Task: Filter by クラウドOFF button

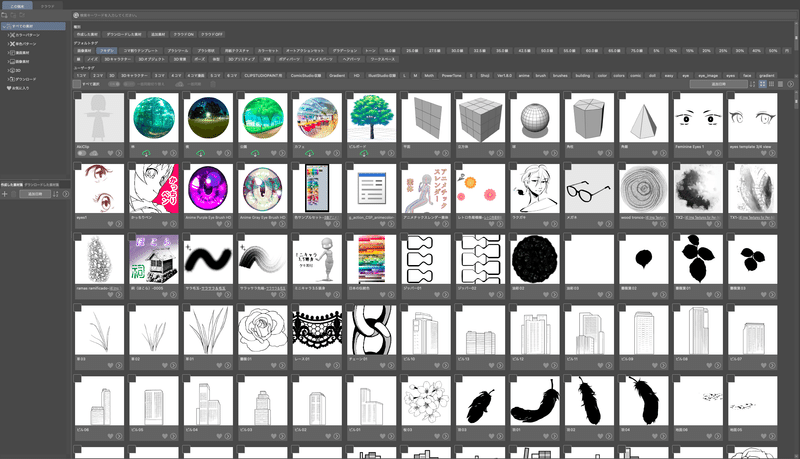Action: coord(212,34)
